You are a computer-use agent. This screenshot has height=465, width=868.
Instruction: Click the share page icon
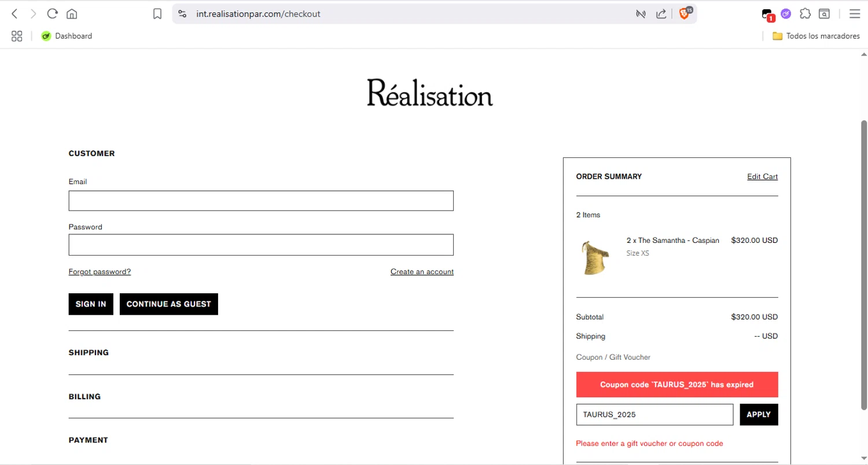pyautogui.click(x=661, y=14)
